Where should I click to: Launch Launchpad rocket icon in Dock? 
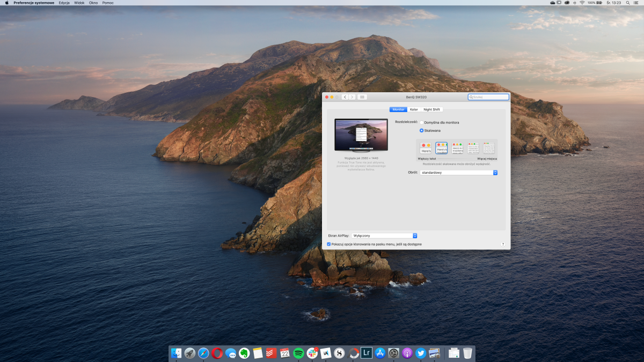(190, 353)
